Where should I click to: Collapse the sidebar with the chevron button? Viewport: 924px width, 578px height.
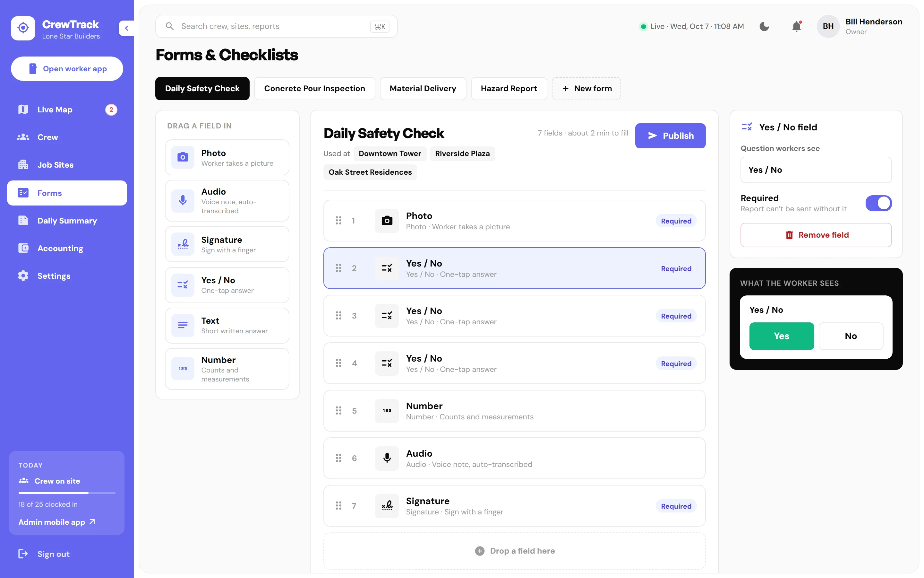(x=126, y=28)
